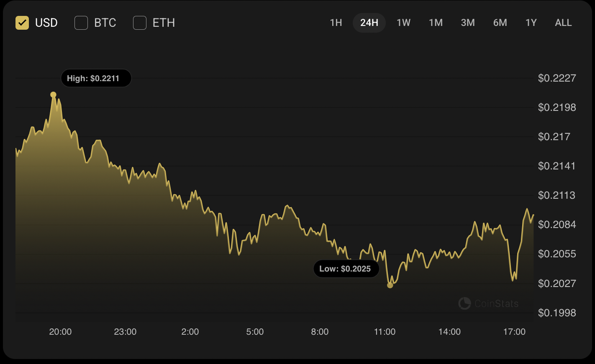
Task: Click the ETH currency label
Action: 164,23
